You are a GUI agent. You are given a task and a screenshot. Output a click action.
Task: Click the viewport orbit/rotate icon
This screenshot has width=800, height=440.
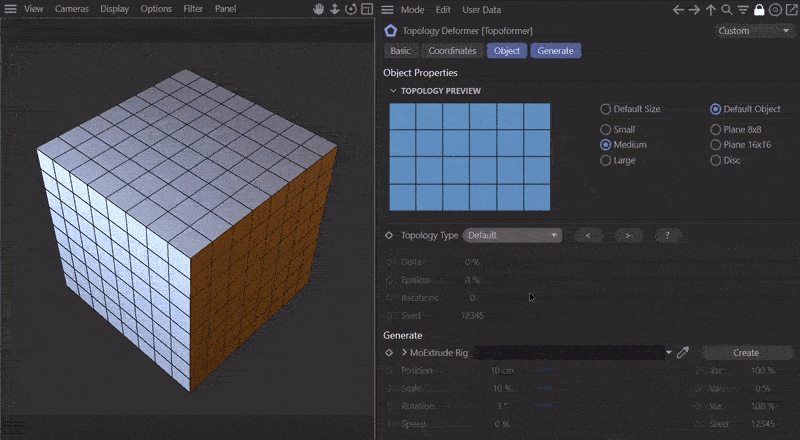point(350,9)
